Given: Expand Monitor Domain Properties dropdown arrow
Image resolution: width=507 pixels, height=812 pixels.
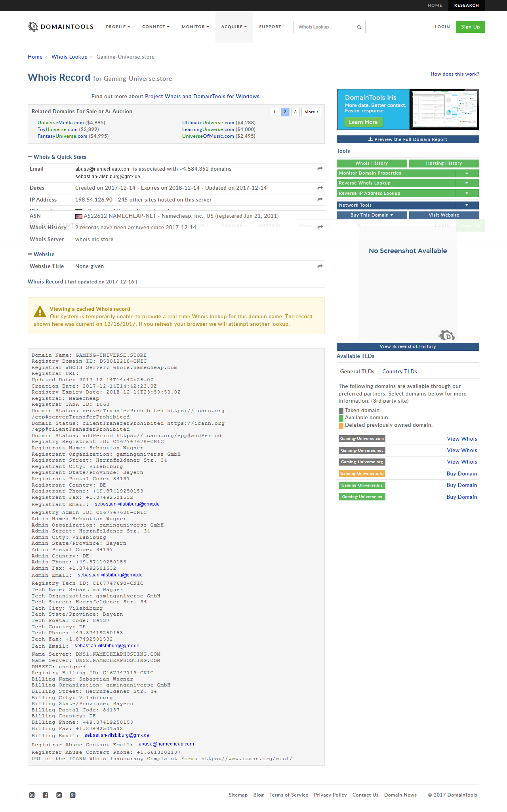Looking at the screenshot, I should click(x=467, y=173).
